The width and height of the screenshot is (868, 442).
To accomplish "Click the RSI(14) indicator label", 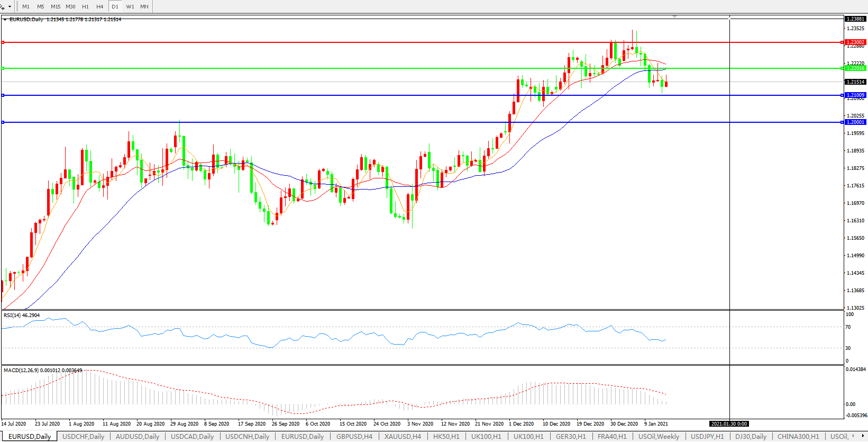I will tap(21, 315).
